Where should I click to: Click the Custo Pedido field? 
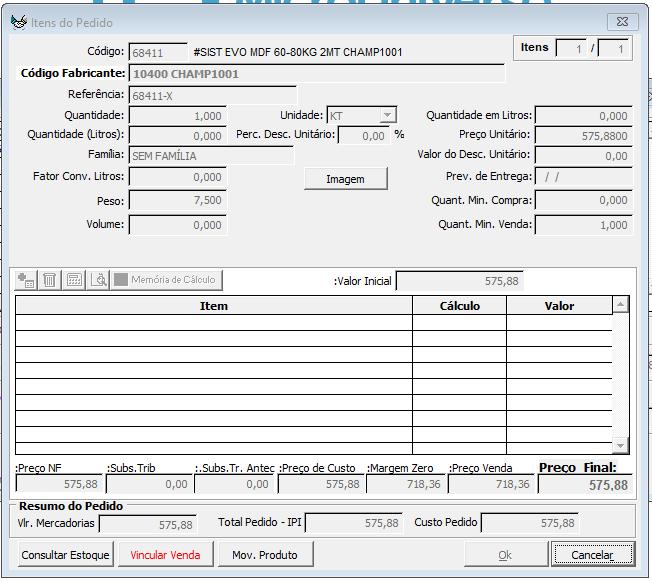[x=530, y=523]
